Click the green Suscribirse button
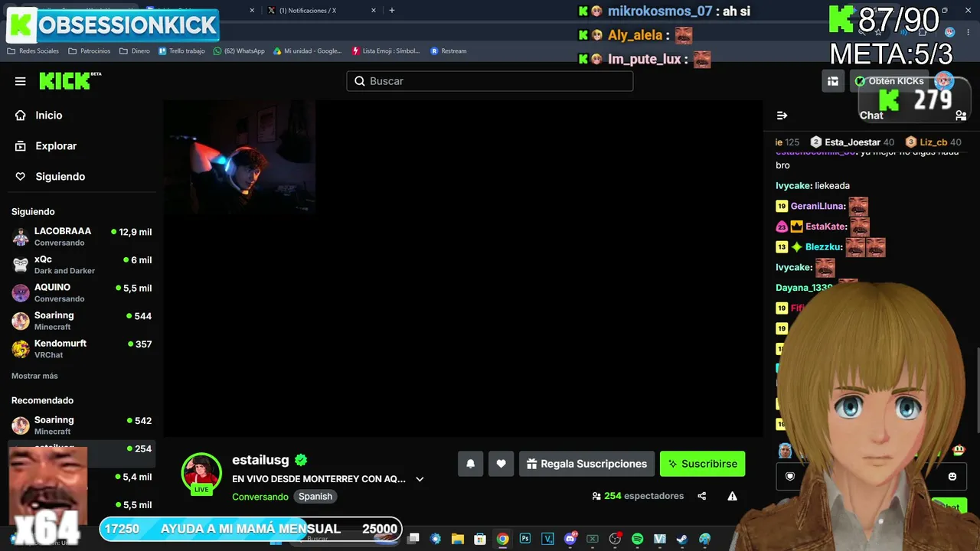This screenshot has width=980, height=551. coord(702,464)
